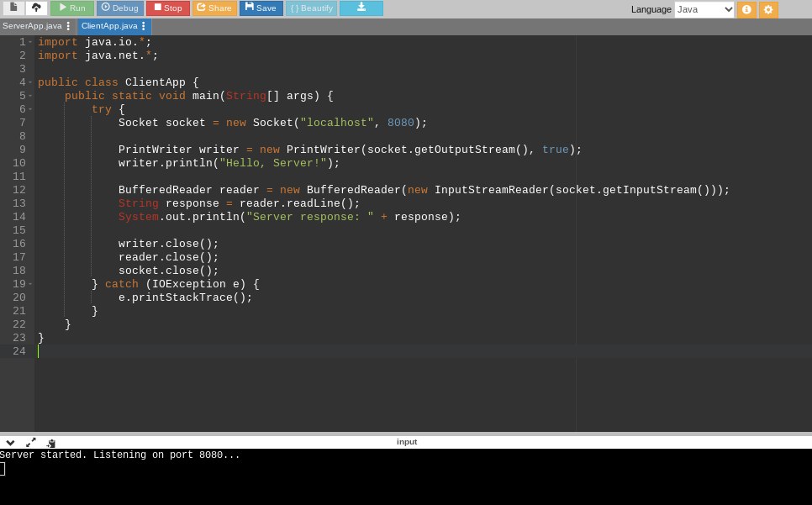Open editor settings gear

point(768,9)
